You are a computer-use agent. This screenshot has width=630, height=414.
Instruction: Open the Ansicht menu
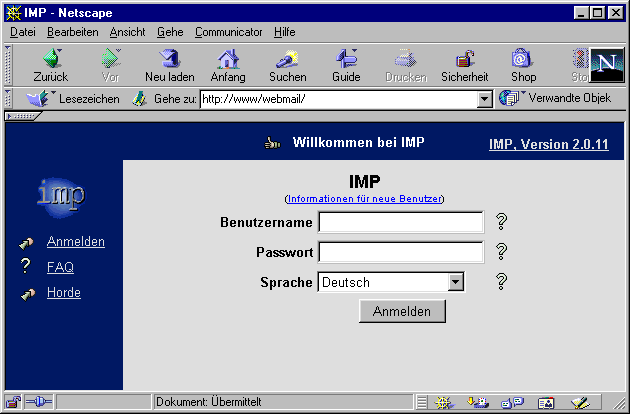click(127, 32)
